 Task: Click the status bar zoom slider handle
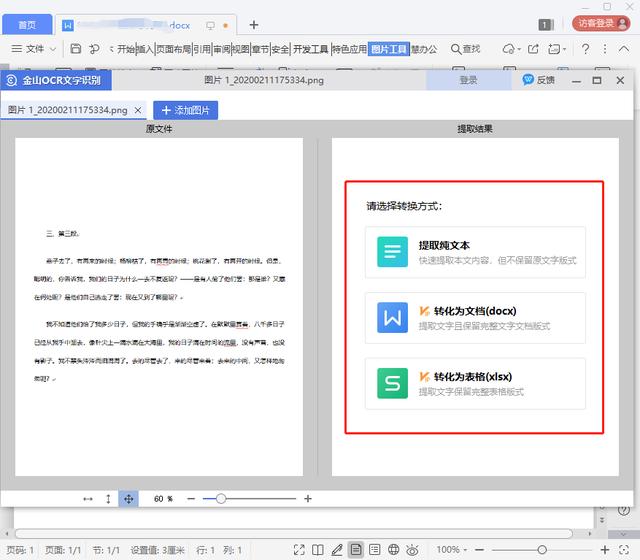point(542,550)
